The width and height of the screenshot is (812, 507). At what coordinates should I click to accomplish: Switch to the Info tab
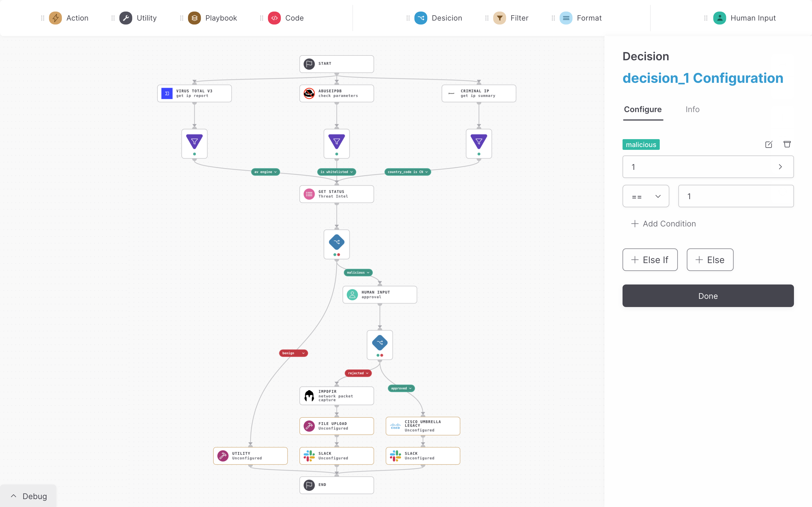(692, 109)
